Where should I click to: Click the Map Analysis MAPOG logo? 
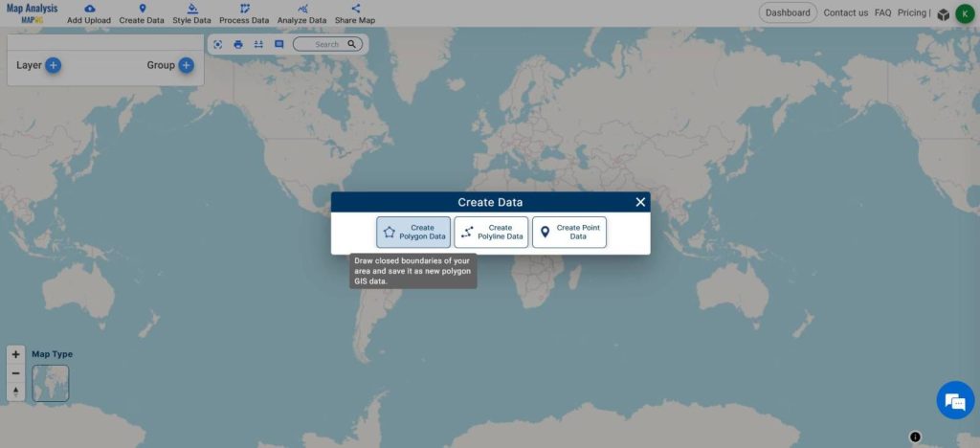(32, 13)
